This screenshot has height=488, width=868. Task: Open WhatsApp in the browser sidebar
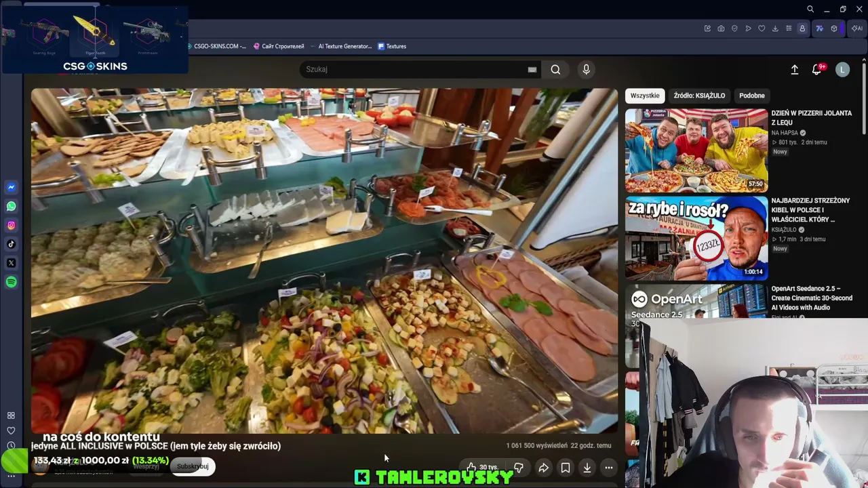[x=12, y=206]
